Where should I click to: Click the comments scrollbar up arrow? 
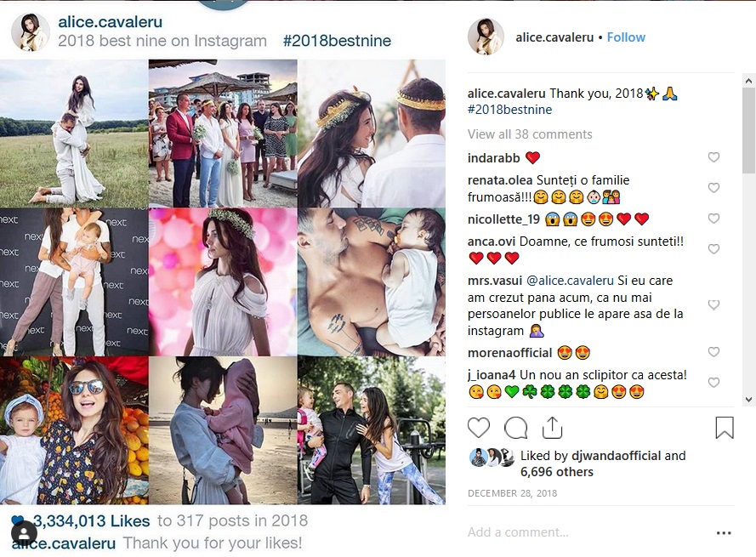coord(748,81)
